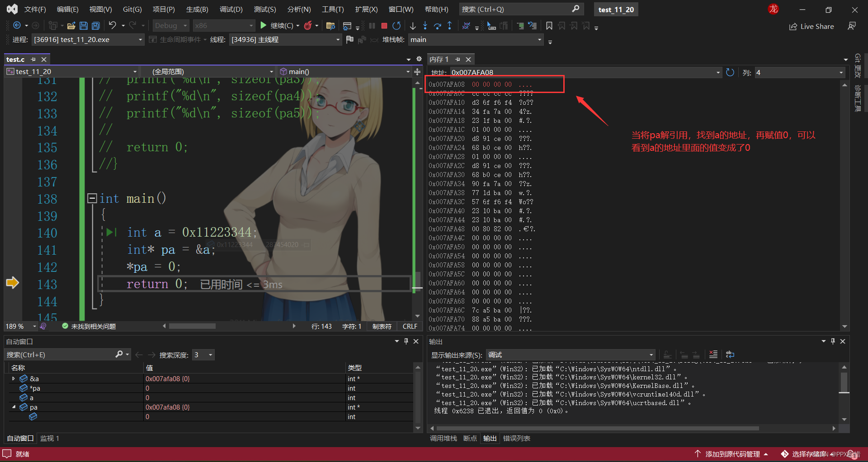Open the 生成(B) menu
The height and width of the screenshot is (462, 868).
197,9
